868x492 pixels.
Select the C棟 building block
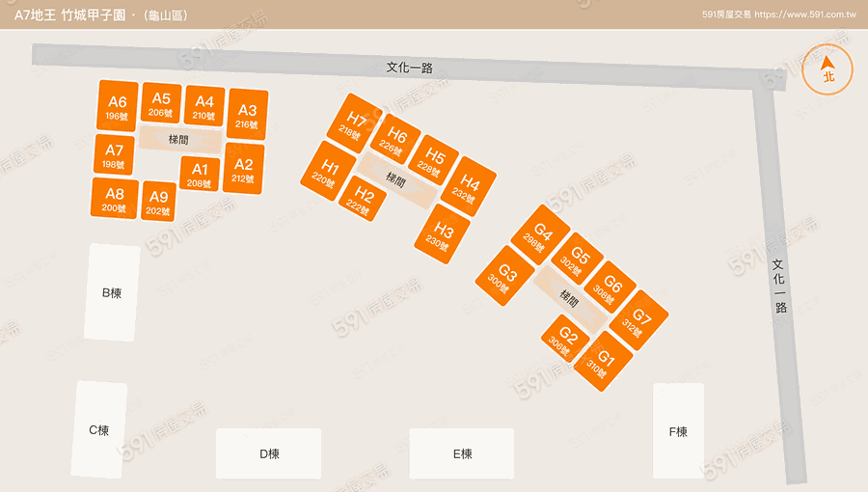[x=99, y=429]
